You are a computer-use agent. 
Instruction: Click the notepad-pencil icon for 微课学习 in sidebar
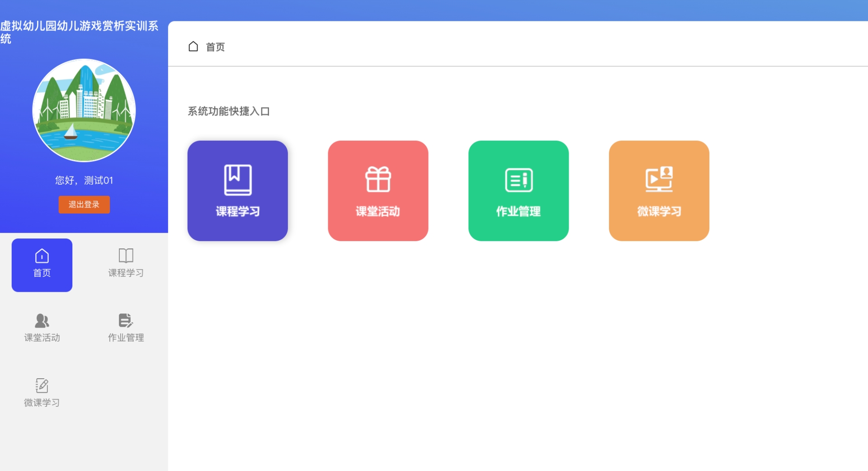click(x=42, y=385)
